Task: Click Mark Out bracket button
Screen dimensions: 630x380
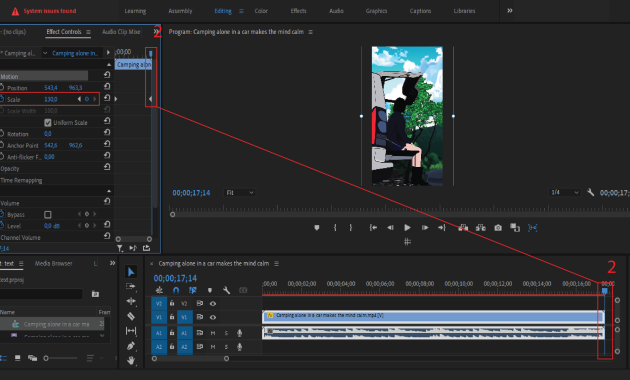Action: (351, 228)
